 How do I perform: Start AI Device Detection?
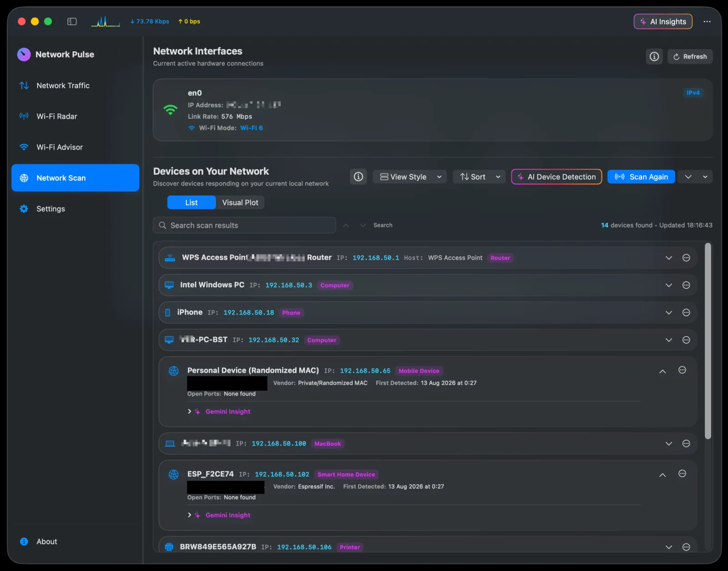click(556, 177)
